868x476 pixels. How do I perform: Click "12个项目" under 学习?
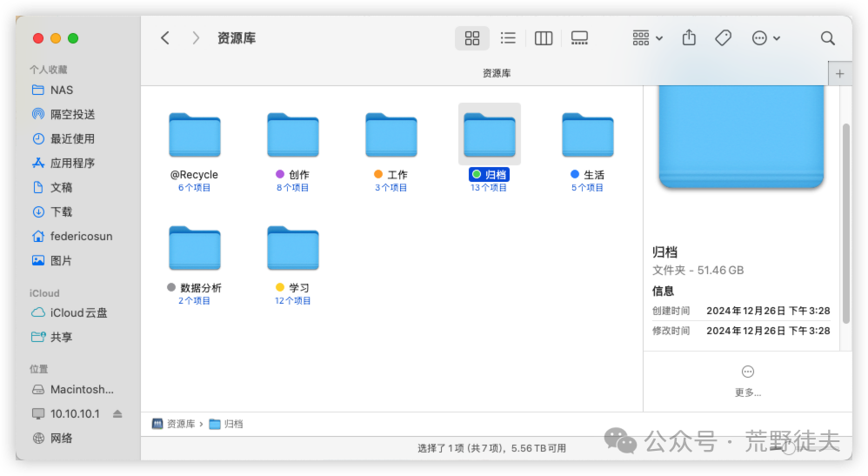tap(293, 301)
